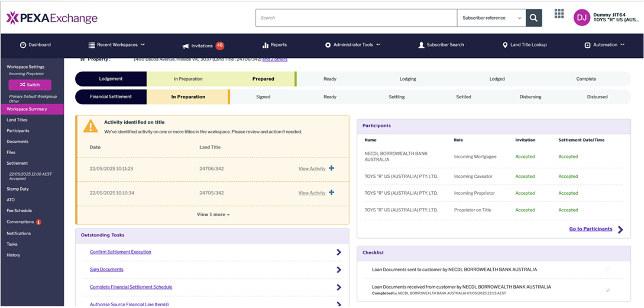Click the warning triangle icon
Viewport: 644px width, 308px height.
[90, 126]
